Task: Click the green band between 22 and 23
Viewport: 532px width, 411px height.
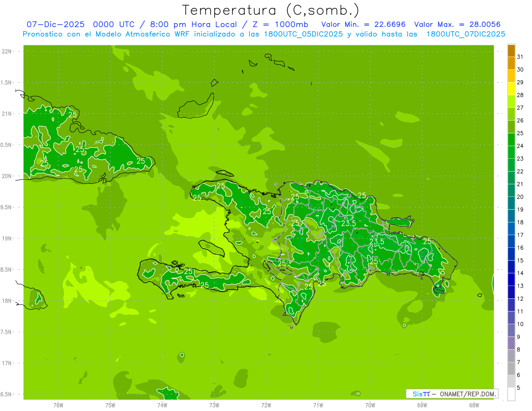Action: point(511,165)
